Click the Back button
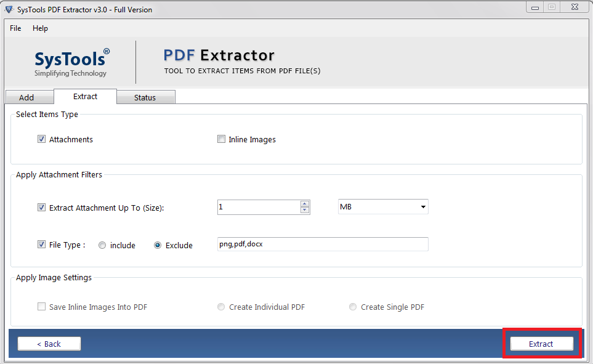593x364 pixels. click(x=49, y=344)
